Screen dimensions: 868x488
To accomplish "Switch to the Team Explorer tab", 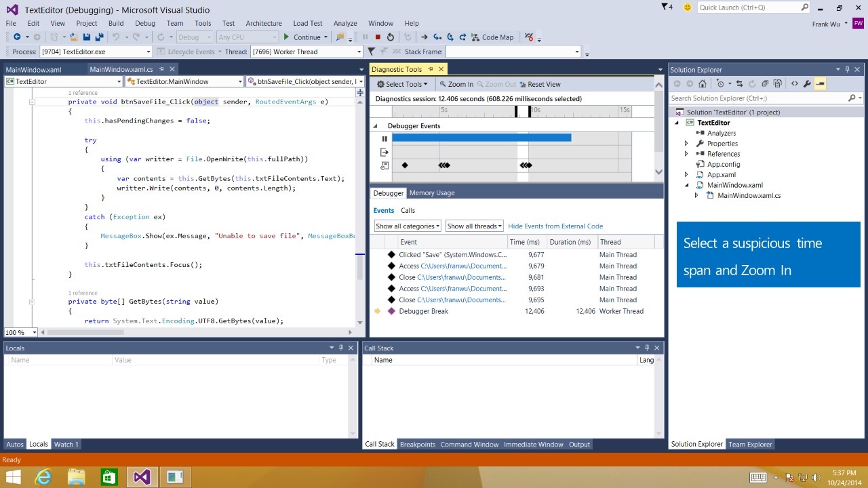I will point(750,445).
